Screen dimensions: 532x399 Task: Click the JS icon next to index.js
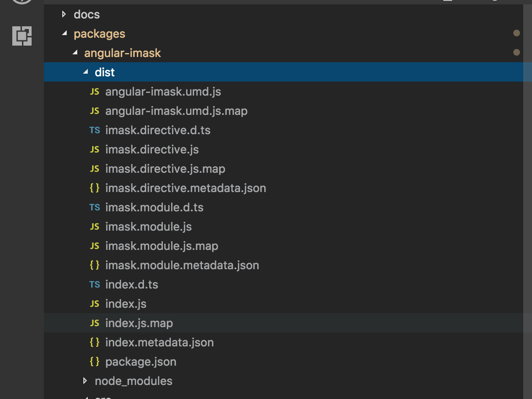pyautogui.click(x=94, y=303)
